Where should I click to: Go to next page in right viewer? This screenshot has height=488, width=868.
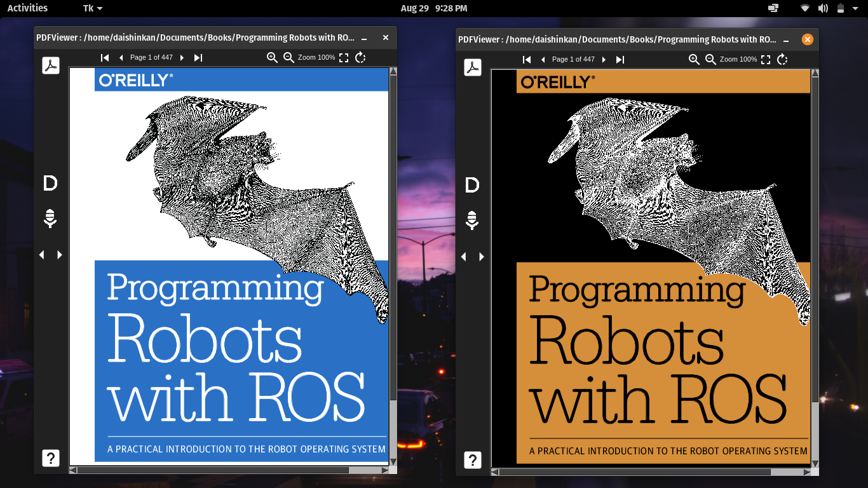(x=604, y=60)
